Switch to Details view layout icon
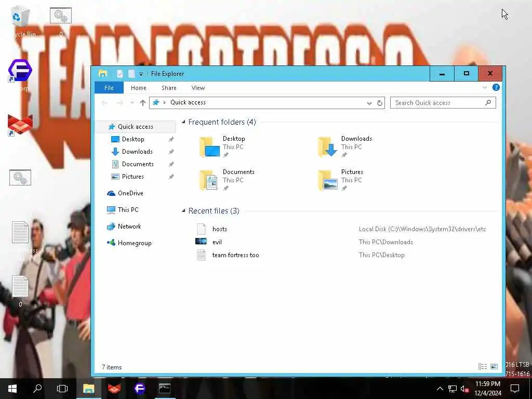 coord(483,366)
